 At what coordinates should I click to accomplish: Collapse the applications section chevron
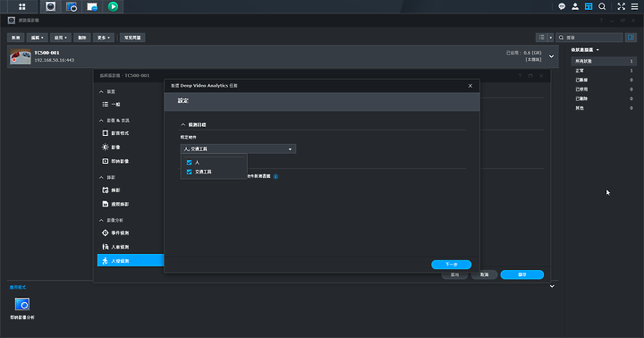coord(552,286)
